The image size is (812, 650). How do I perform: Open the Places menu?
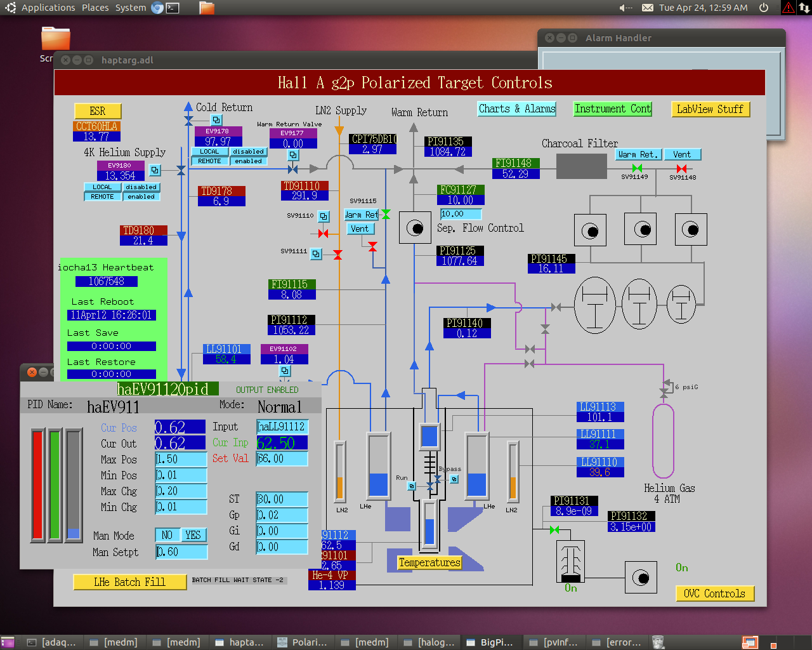point(95,8)
